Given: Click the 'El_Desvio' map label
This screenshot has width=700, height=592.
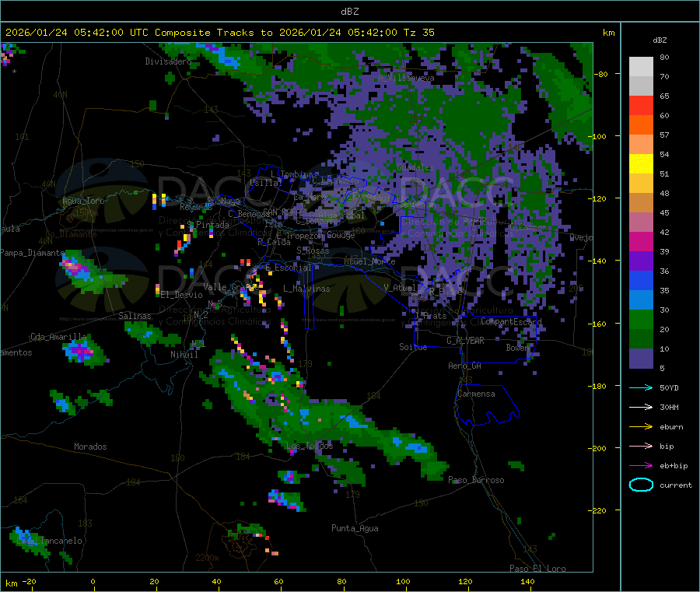Looking at the screenshot, I should 182,295.
